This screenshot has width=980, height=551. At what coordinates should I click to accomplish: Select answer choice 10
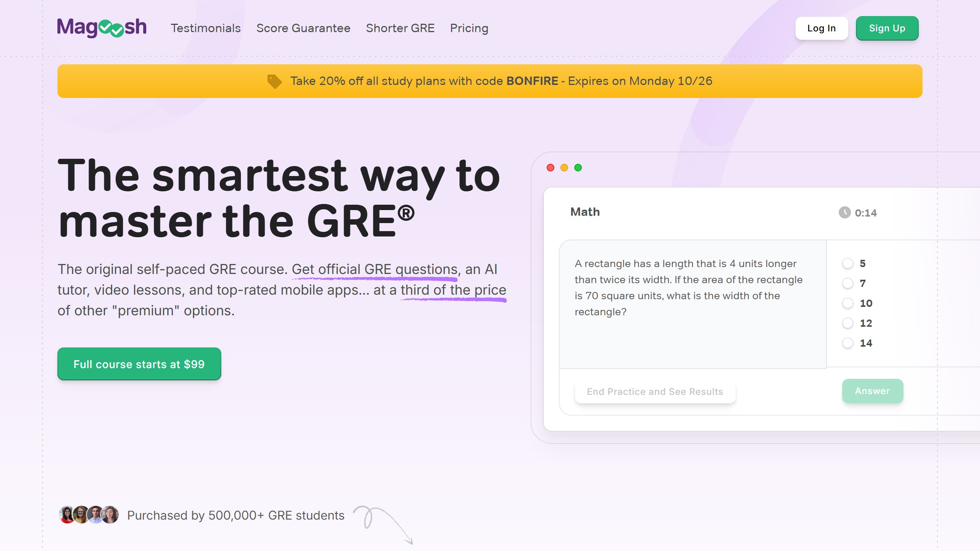(848, 303)
